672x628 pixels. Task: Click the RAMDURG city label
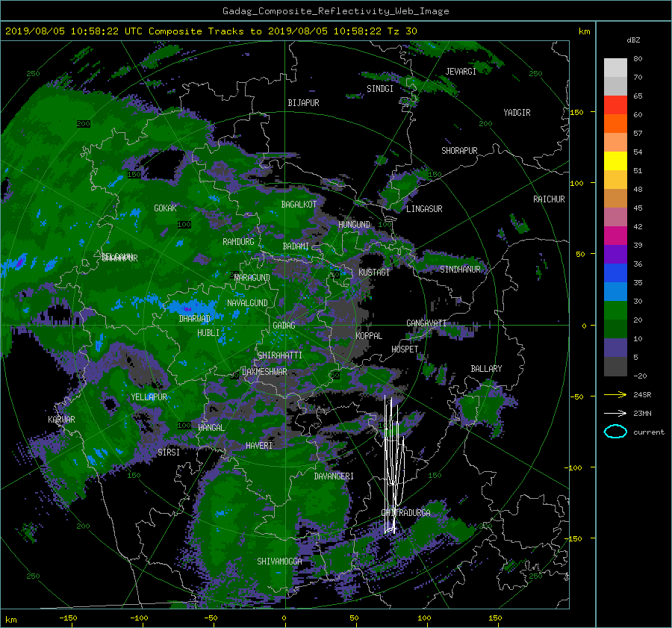238,242
